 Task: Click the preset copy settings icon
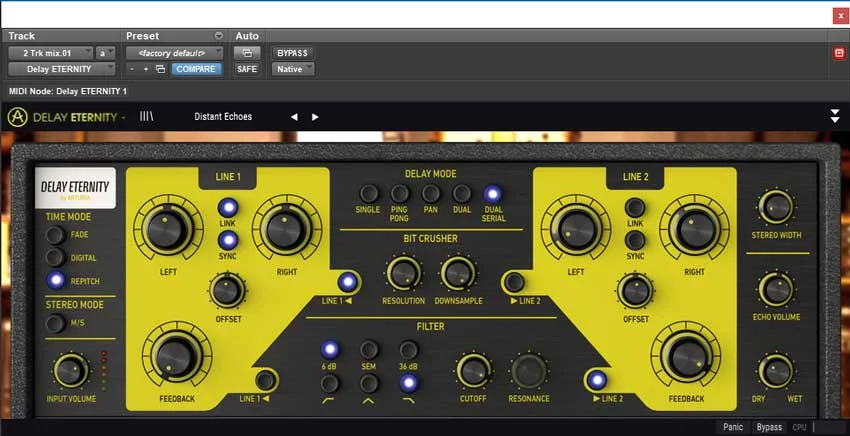point(160,69)
